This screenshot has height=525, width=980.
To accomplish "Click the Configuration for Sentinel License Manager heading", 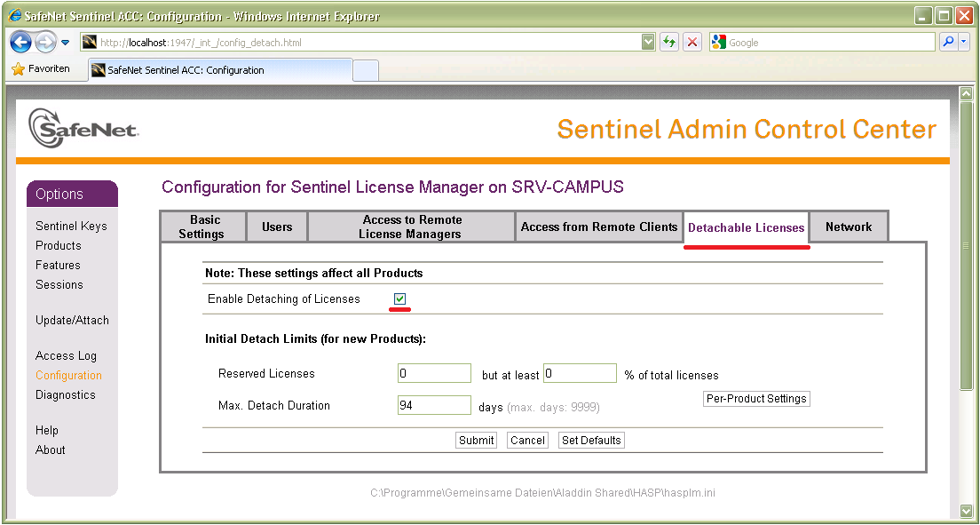I will tap(392, 187).
